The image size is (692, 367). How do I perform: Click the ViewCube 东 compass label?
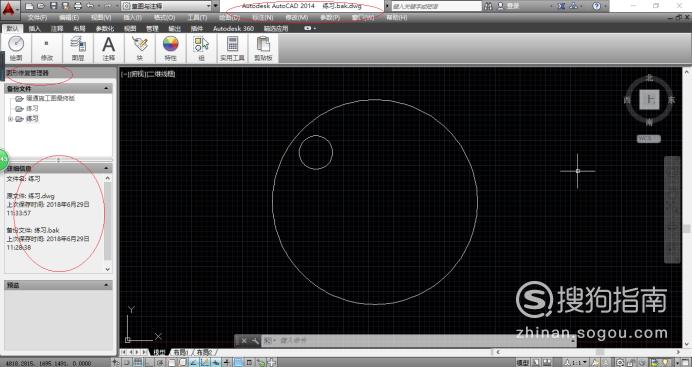[671, 100]
